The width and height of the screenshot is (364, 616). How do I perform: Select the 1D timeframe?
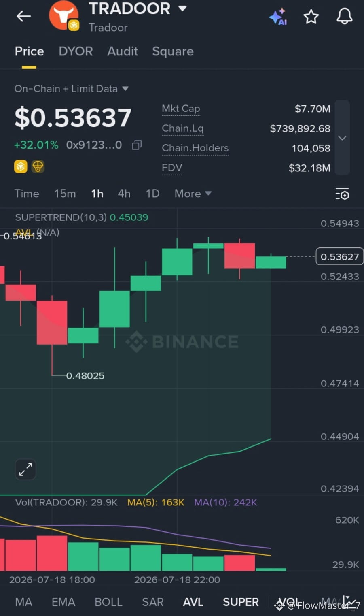click(152, 194)
